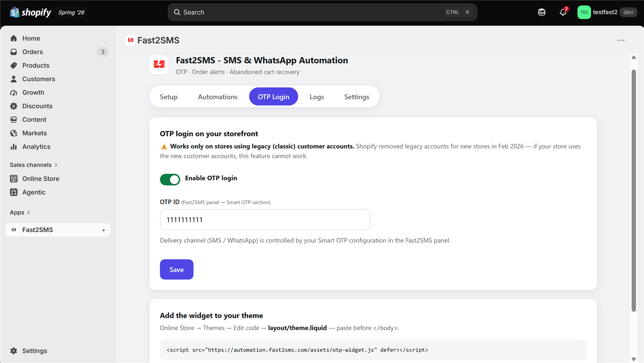Click the Fast2SMS sidebar app icon

coord(14,230)
